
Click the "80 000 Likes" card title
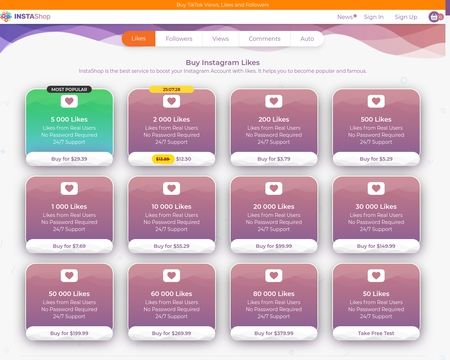pos(274,294)
